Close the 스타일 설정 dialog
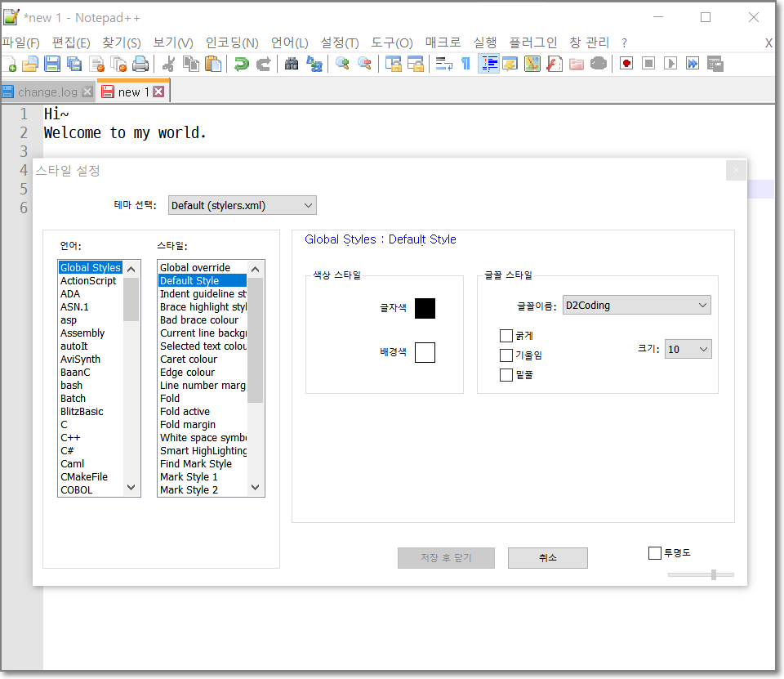 click(736, 171)
